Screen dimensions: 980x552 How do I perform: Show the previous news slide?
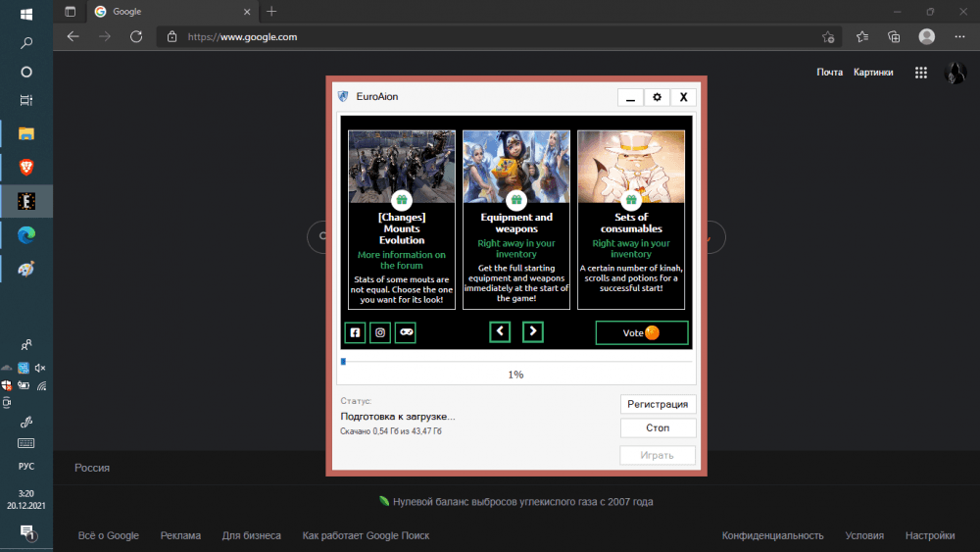click(500, 331)
